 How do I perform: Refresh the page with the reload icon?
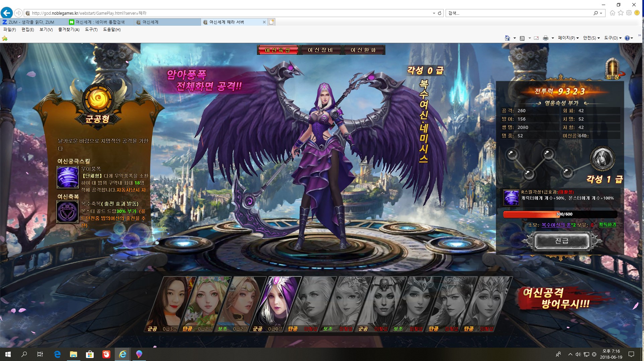pyautogui.click(x=440, y=13)
